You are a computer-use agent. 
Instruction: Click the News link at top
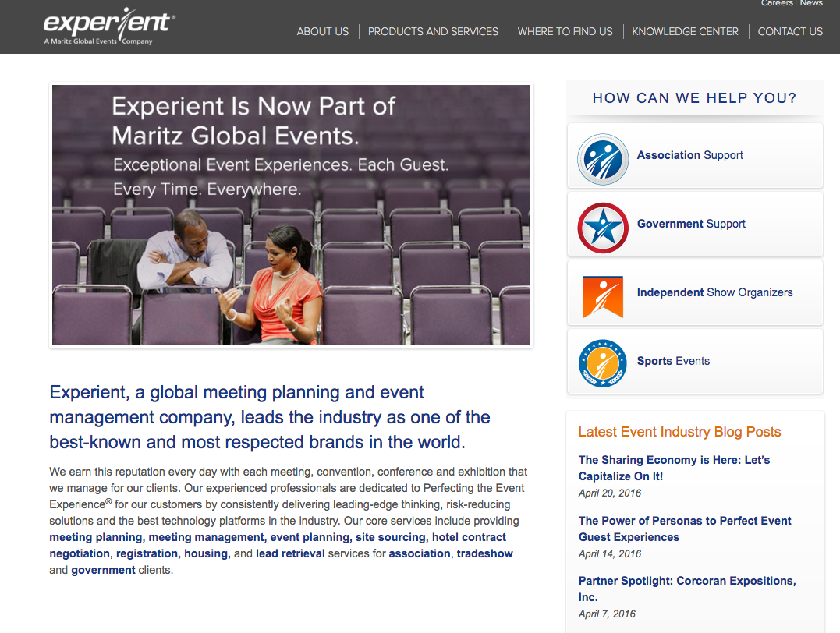click(811, 3)
